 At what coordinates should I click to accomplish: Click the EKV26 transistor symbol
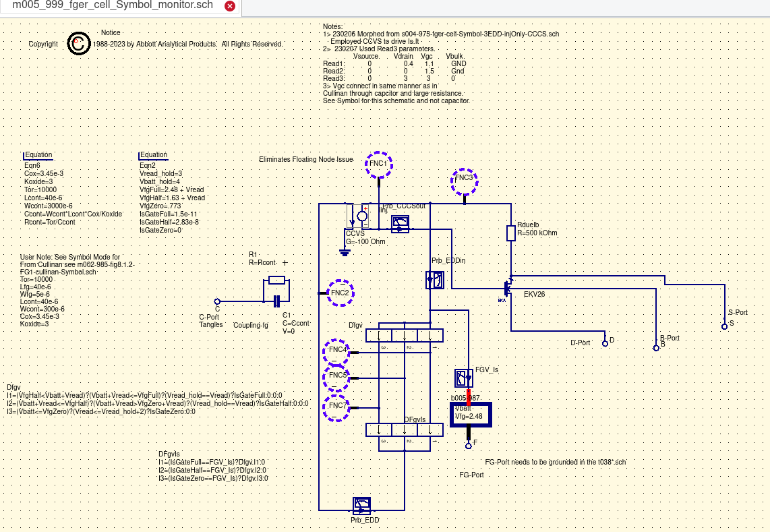tap(508, 288)
